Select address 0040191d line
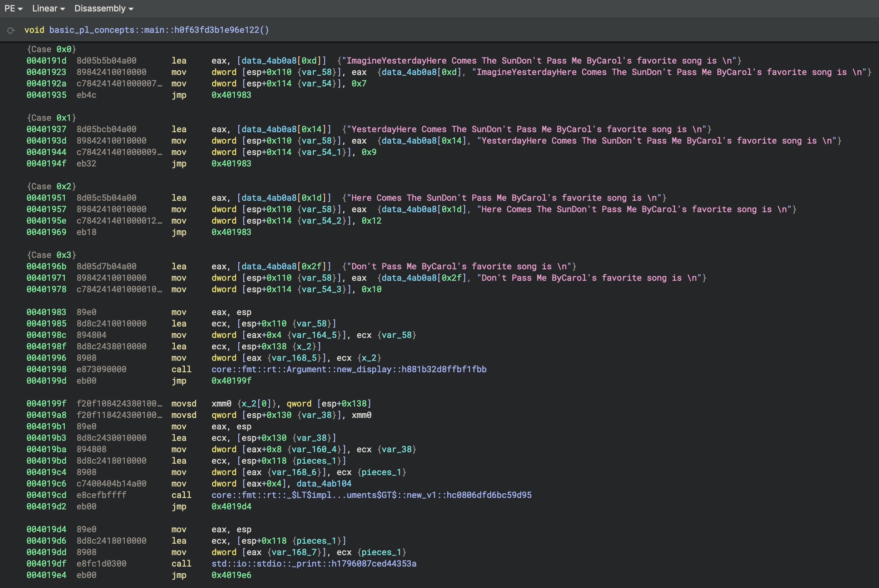 coord(46,61)
